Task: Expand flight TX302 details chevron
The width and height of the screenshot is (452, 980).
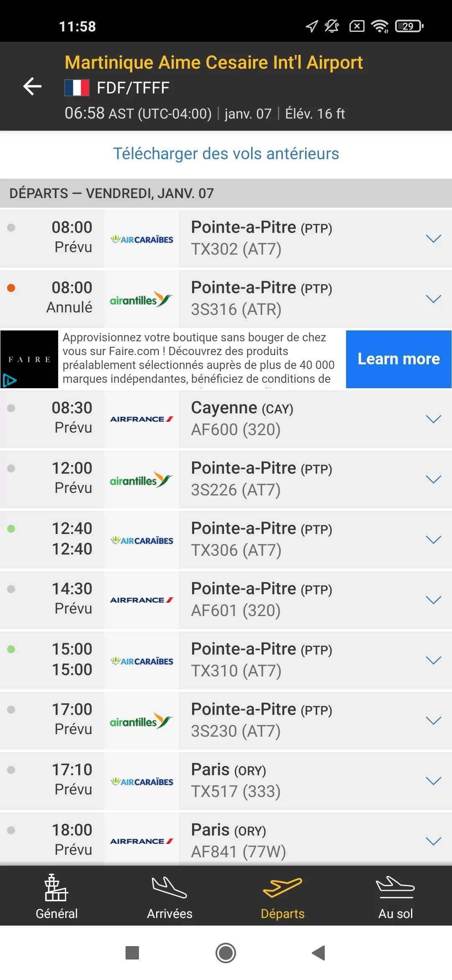Action: coord(434,239)
